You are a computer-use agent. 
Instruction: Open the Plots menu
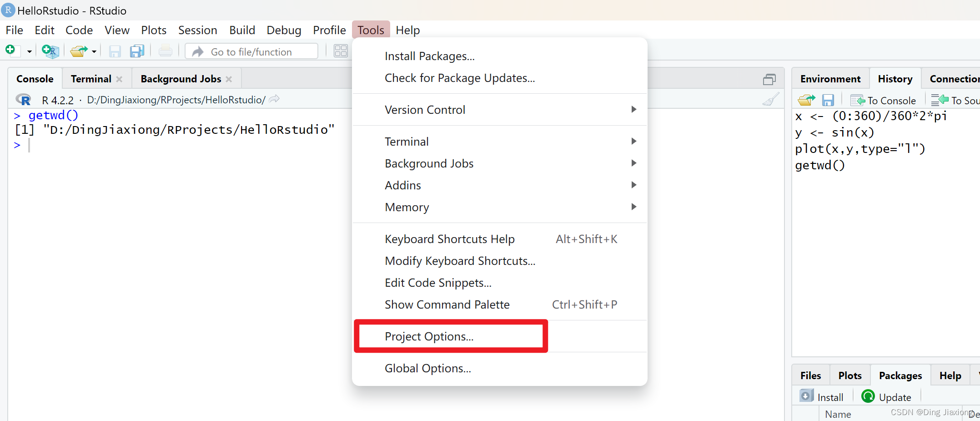[154, 30]
